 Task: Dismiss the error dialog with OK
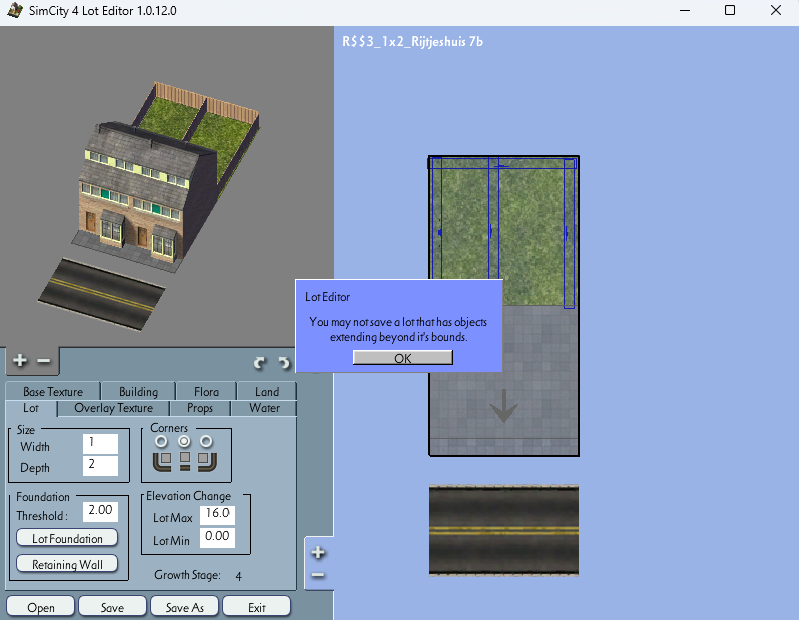(403, 358)
